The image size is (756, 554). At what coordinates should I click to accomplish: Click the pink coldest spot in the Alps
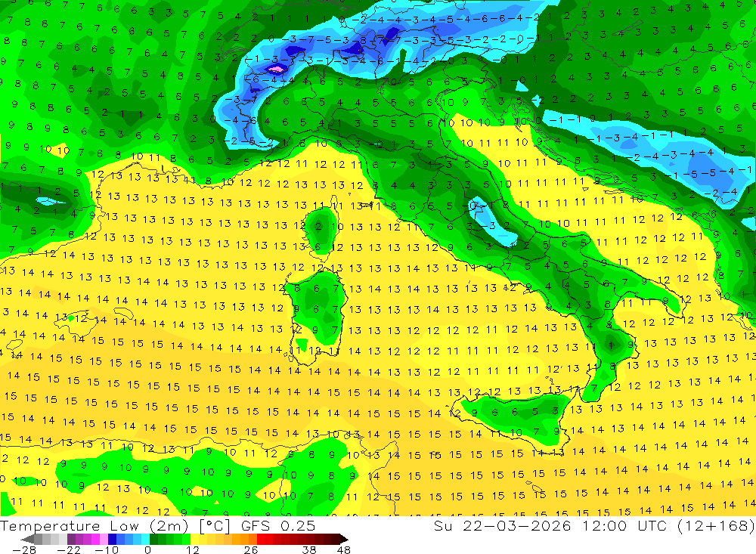276,70
